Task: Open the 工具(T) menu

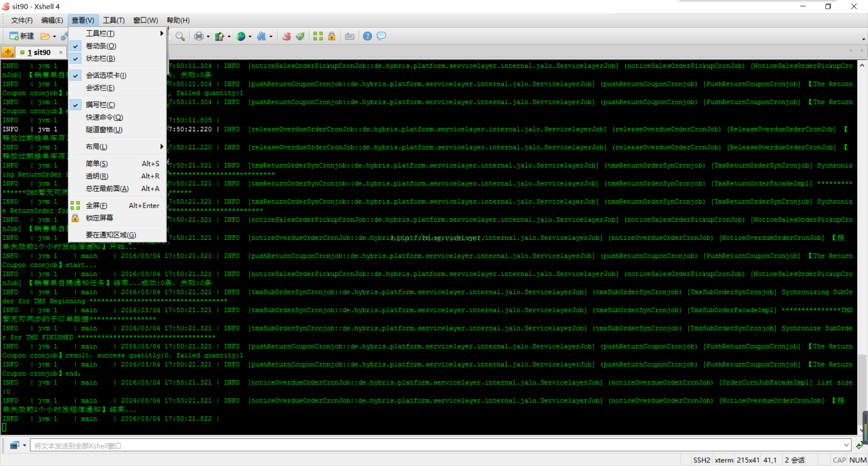Action: pos(113,20)
